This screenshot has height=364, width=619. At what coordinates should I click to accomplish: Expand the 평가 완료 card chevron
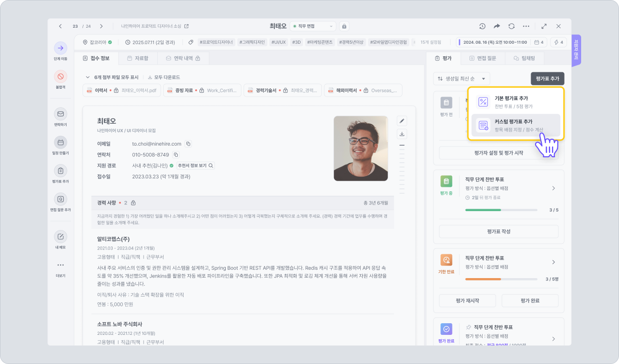pos(553,339)
